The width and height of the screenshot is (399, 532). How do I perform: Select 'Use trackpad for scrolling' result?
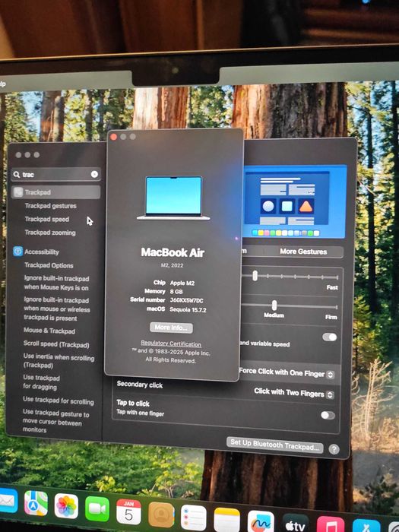click(59, 401)
